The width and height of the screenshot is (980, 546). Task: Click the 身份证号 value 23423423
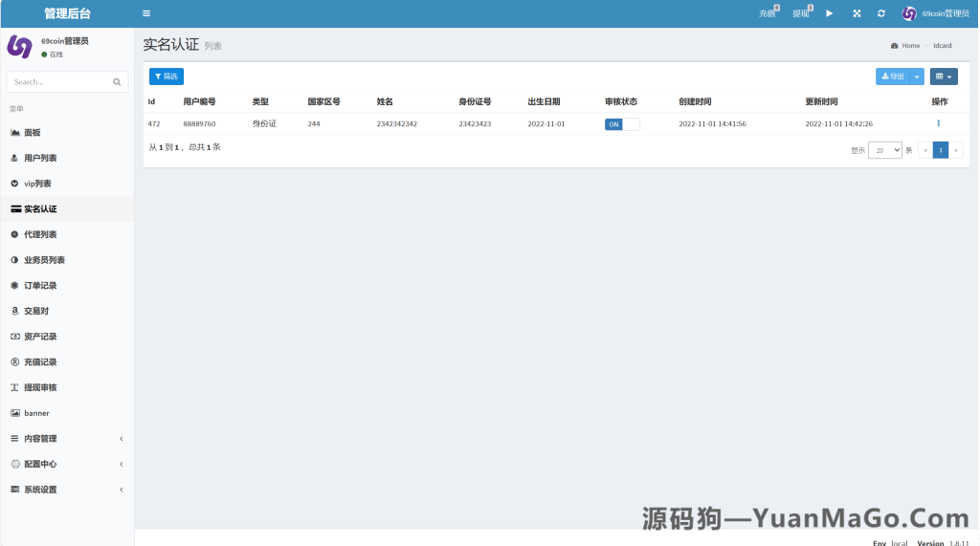[x=475, y=123]
